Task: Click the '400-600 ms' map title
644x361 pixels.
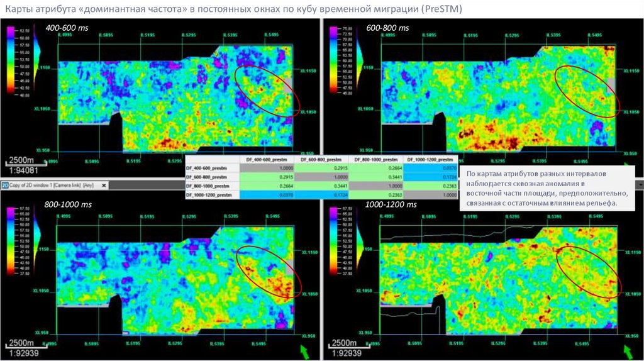Action: [x=67, y=28]
